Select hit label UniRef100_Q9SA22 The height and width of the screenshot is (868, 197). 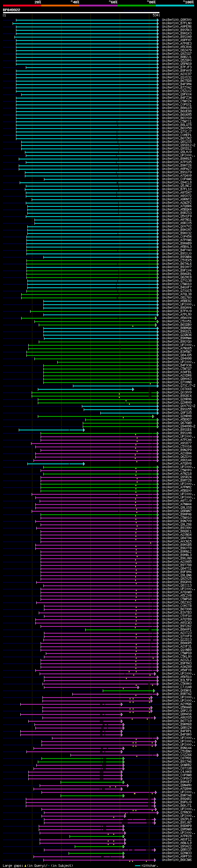[177, 846]
